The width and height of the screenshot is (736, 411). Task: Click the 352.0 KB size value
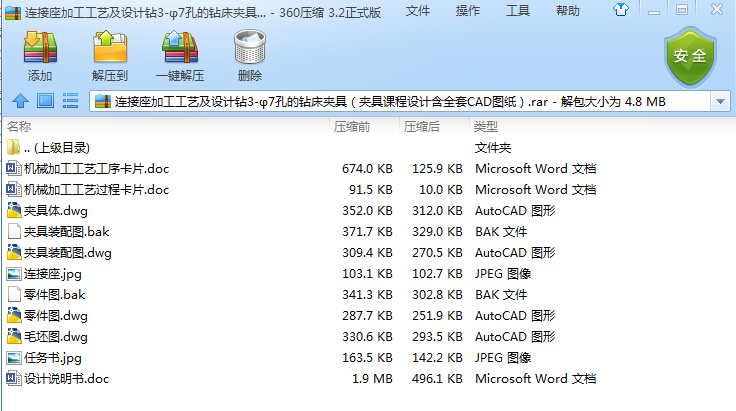tap(367, 211)
